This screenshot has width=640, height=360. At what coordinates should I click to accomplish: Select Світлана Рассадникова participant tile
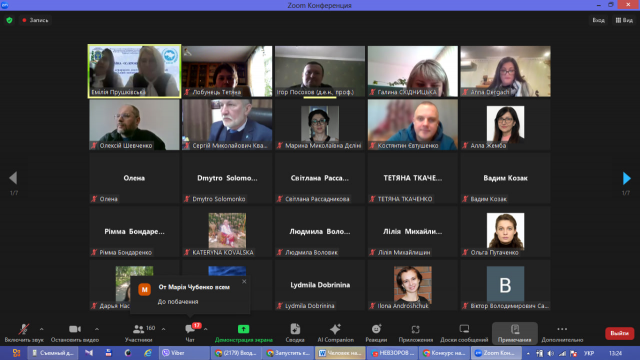point(320,178)
